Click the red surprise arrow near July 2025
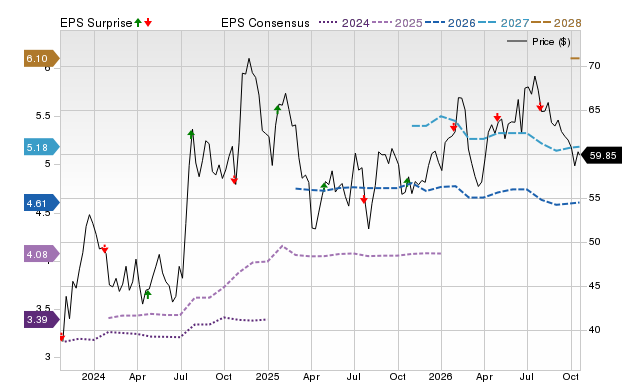This screenshot has width=640, height=382. coord(364,199)
